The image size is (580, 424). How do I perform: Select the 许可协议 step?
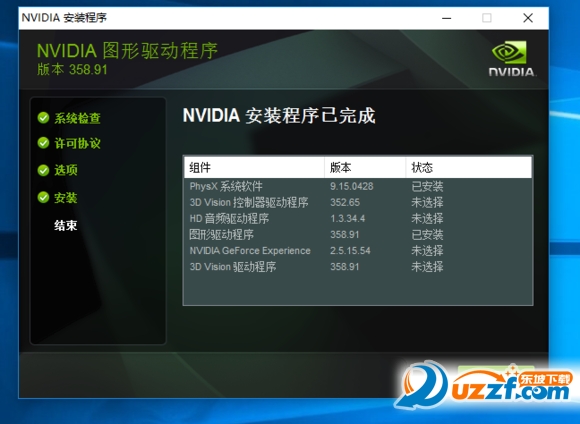click(77, 144)
